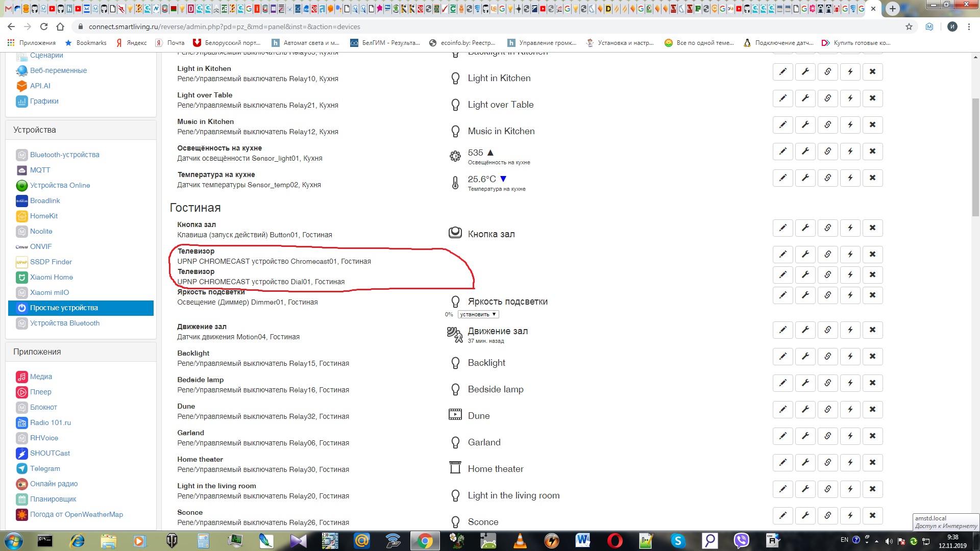Open Простые устройства sidebar item
980x551 pixels.
[64, 308]
